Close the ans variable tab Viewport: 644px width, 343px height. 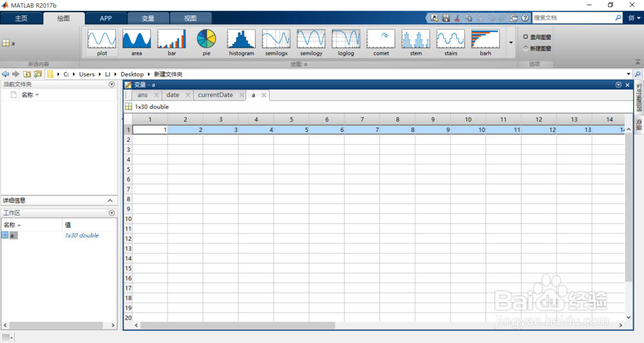[x=156, y=95]
